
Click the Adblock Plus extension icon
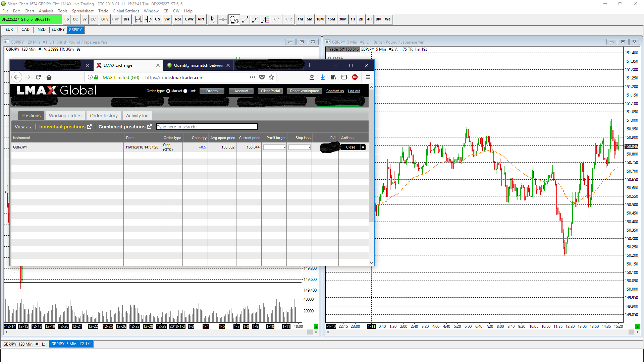tap(355, 77)
